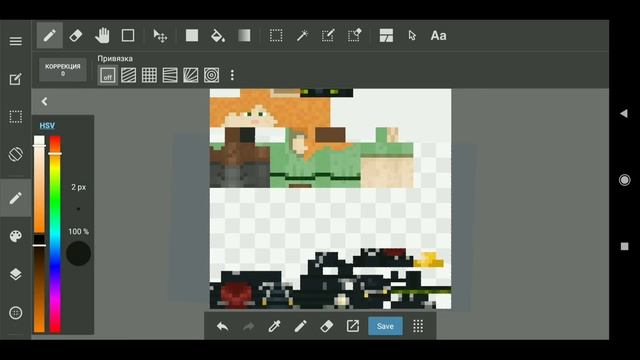640x360 pixels.
Task: Tap the Android back triangle button
Action: pos(624,113)
